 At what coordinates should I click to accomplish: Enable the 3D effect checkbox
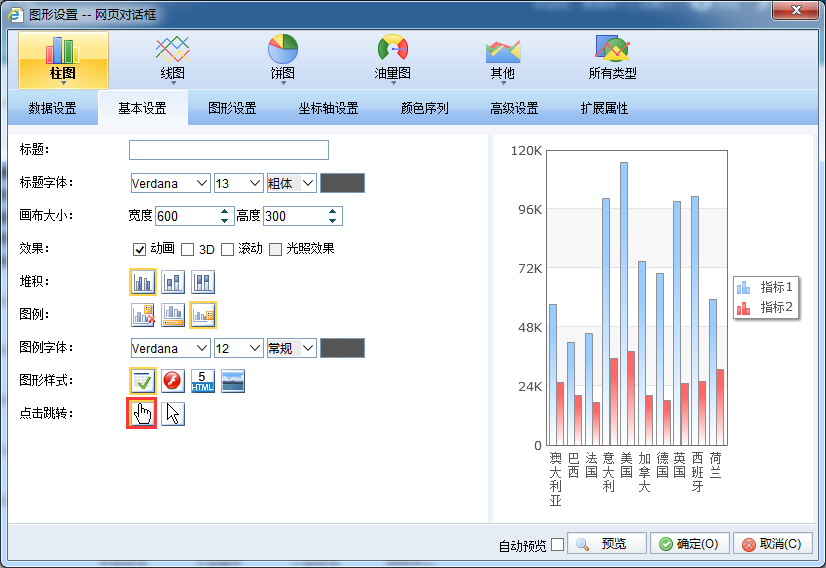coord(188,249)
